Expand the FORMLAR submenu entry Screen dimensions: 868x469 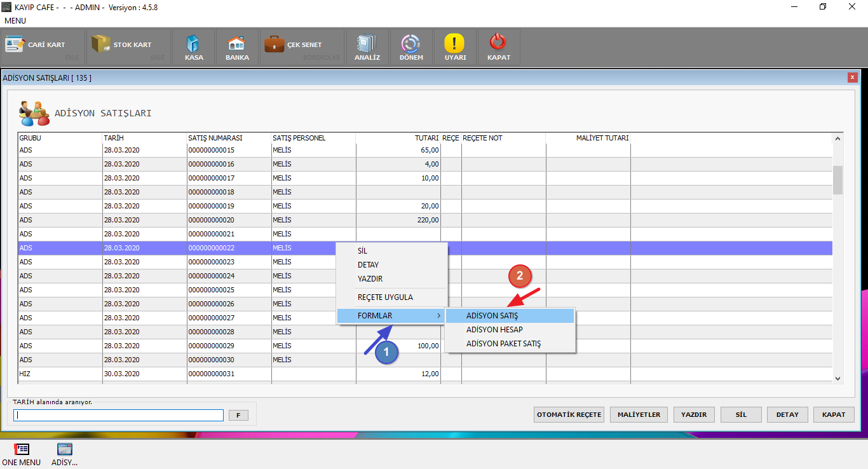pos(392,316)
